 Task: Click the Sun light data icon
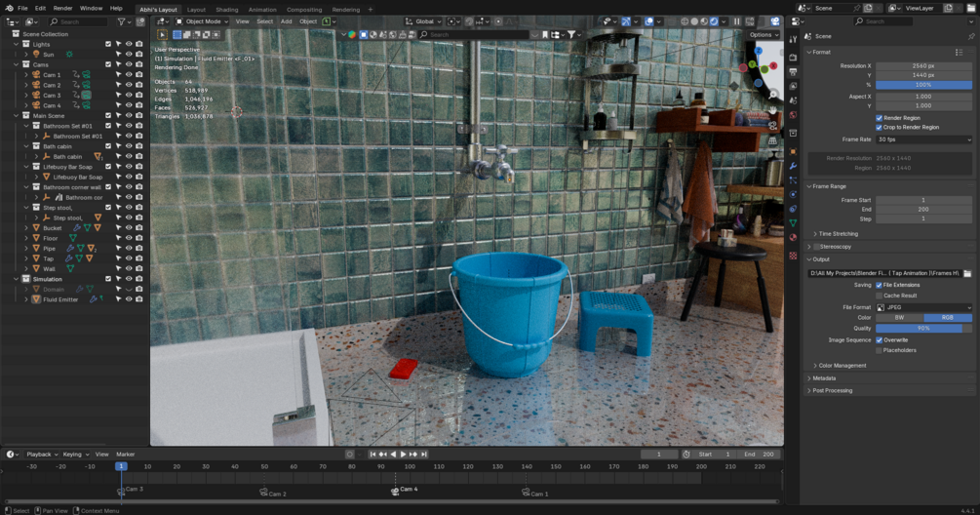point(69,55)
